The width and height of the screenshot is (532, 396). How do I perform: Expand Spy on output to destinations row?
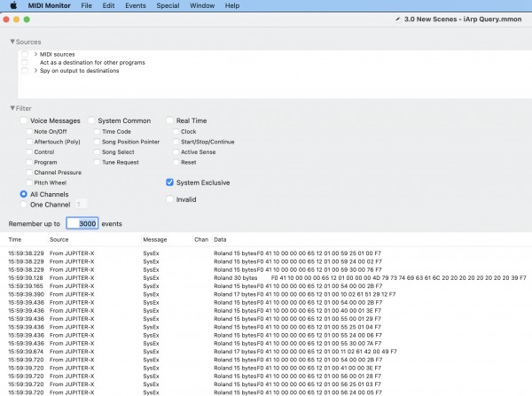pos(35,71)
